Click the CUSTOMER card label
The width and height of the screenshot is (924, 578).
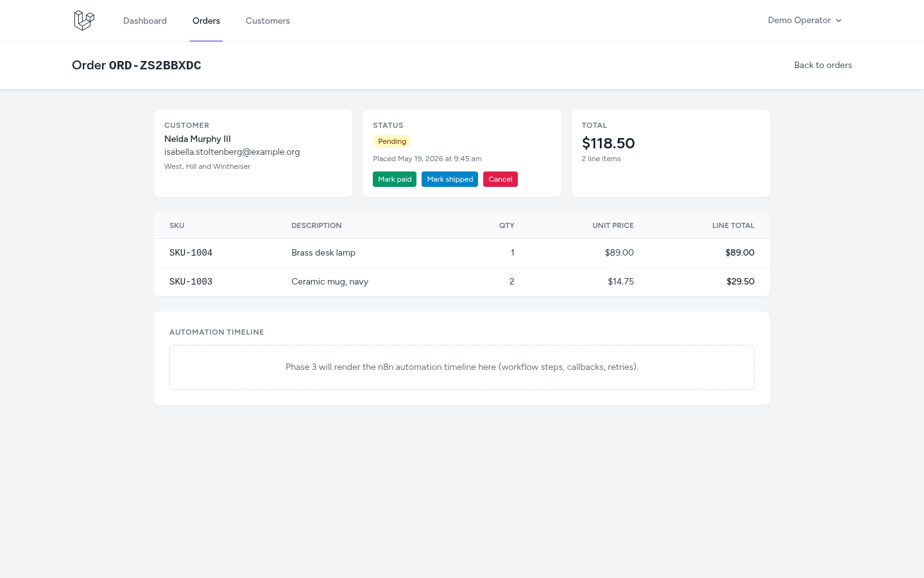[187, 125]
